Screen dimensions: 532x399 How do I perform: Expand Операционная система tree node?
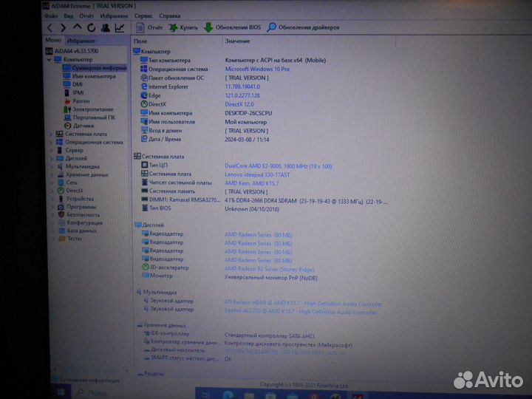pyautogui.click(x=51, y=143)
